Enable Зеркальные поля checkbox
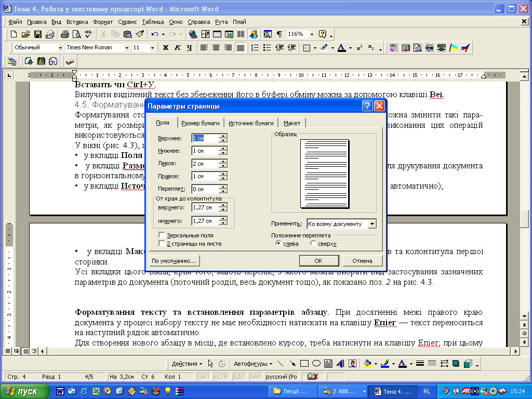 click(x=162, y=235)
